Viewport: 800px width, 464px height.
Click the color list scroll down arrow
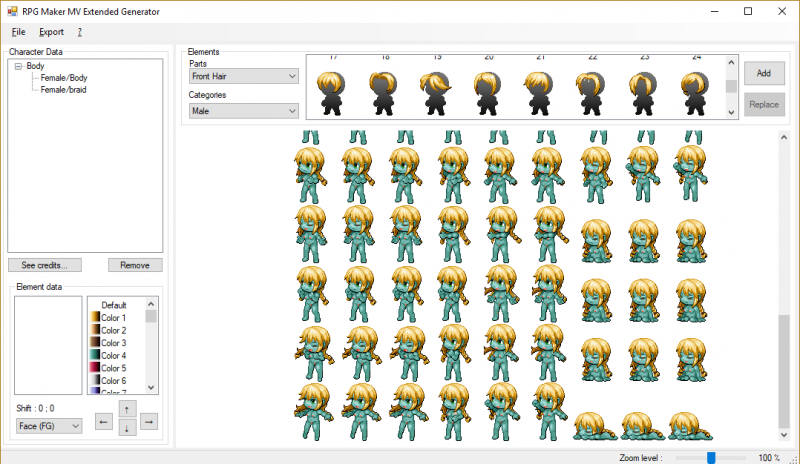[x=151, y=387]
